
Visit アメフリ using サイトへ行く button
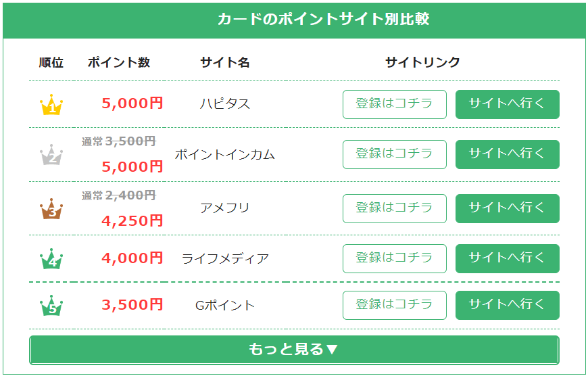point(507,208)
